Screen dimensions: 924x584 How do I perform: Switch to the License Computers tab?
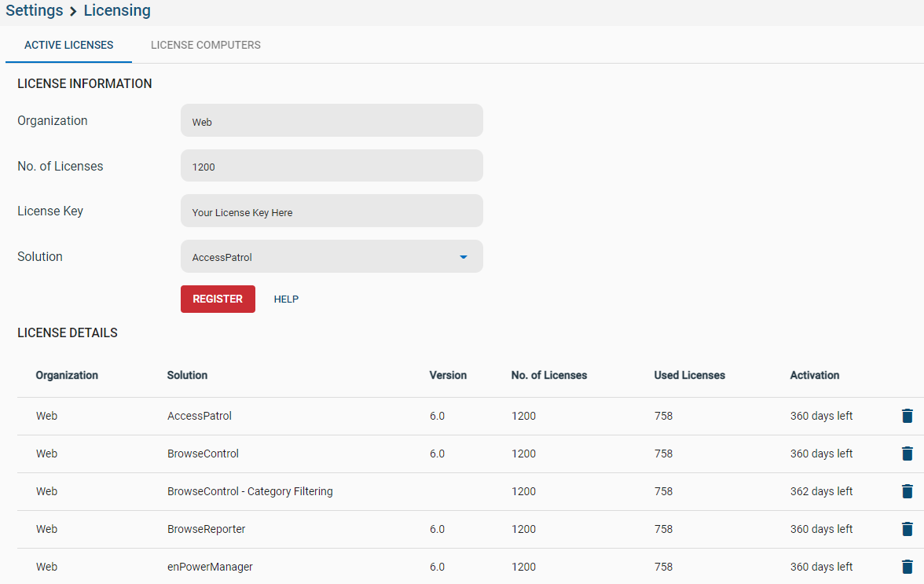206,46
